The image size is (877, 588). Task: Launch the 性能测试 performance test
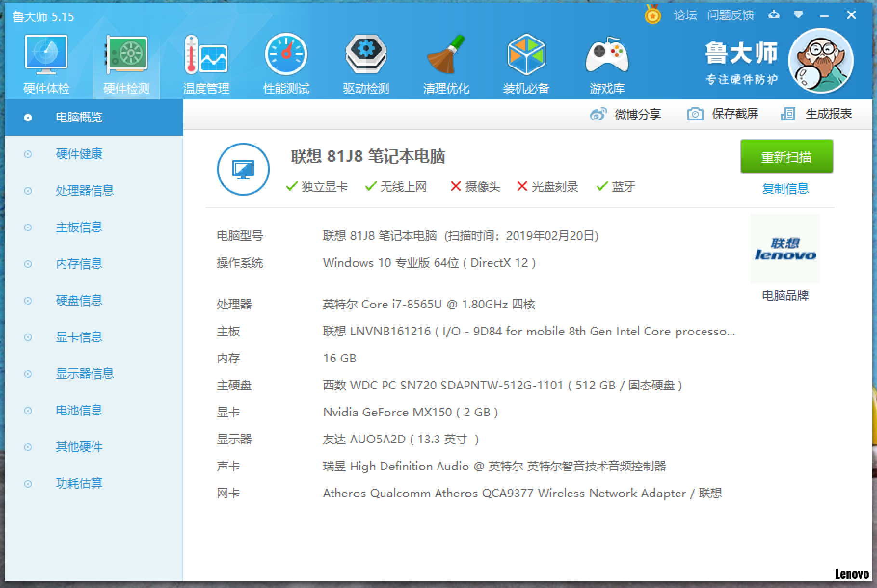286,61
